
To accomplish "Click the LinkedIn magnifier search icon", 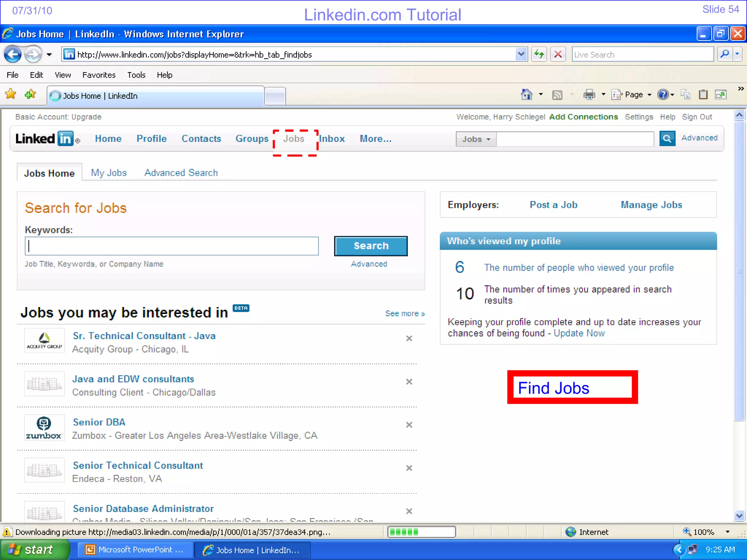I will tap(667, 139).
